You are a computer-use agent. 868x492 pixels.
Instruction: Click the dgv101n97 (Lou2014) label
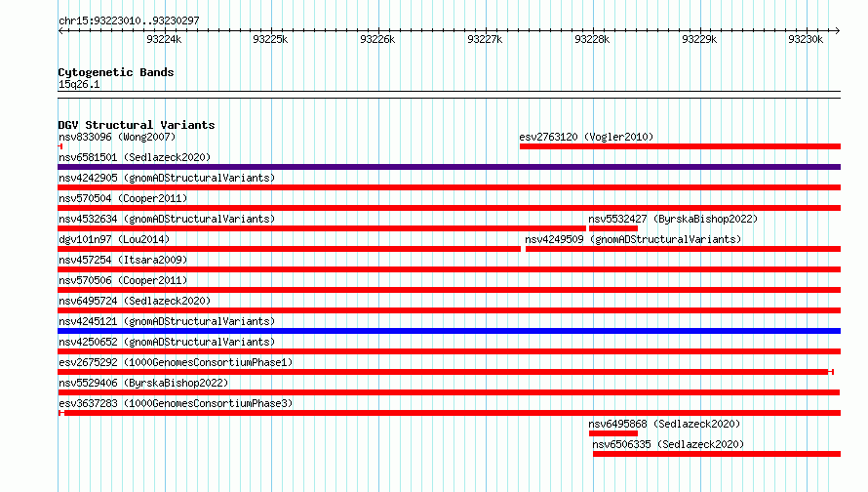(x=114, y=239)
